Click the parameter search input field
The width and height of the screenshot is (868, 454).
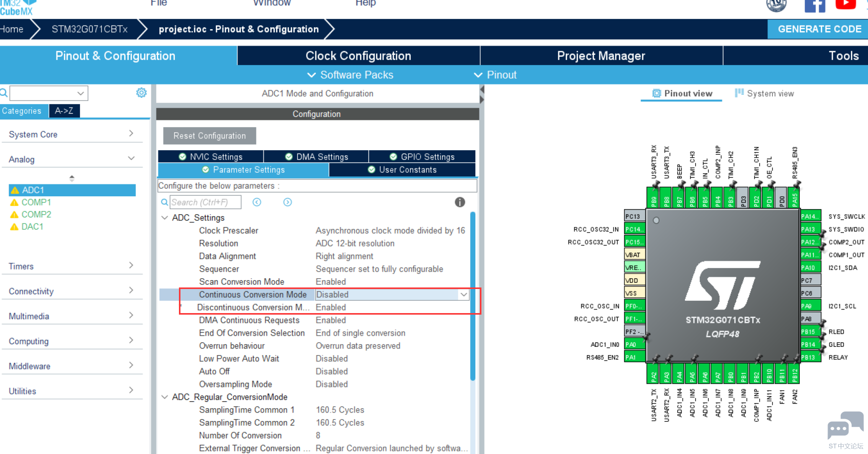tap(205, 202)
